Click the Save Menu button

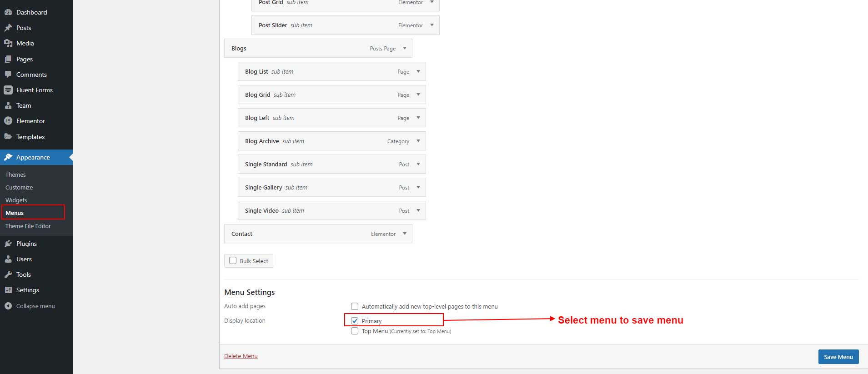click(x=838, y=357)
